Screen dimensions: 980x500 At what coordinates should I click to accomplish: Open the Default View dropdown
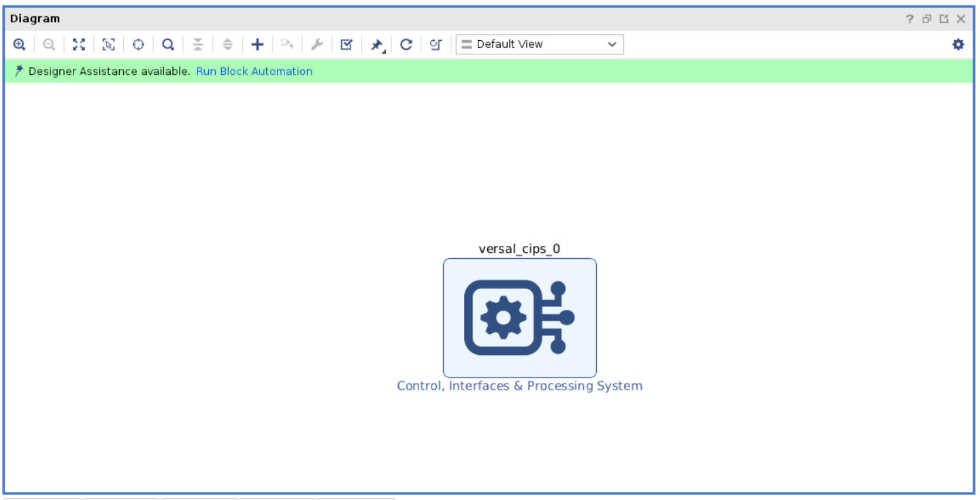(540, 44)
